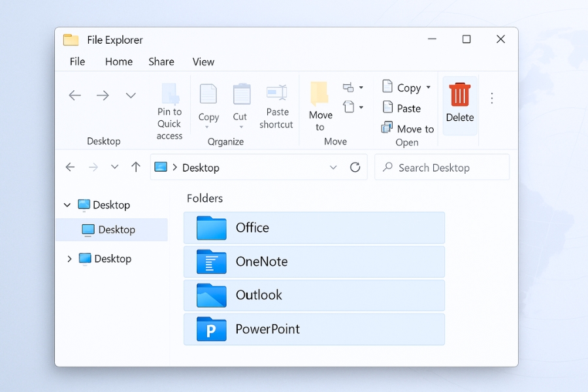
Task: Open the more ribbon options menu
Action: coord(491,97)
